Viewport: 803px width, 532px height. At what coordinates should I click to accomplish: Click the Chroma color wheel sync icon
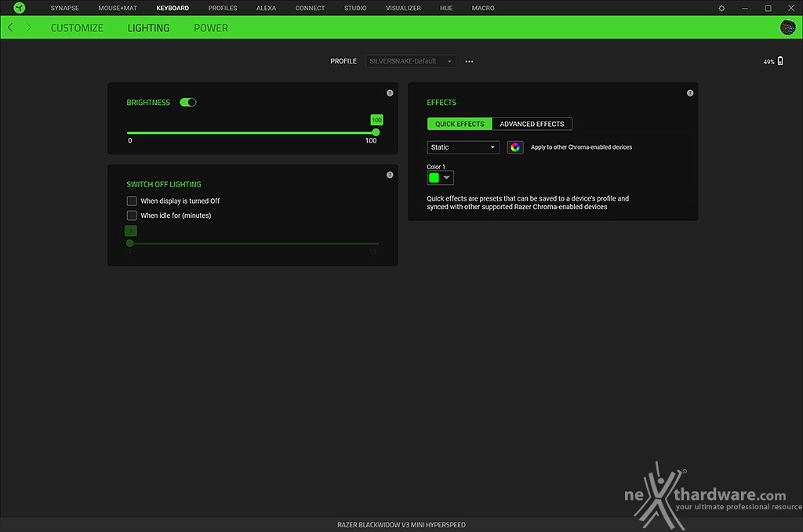point(515,147)
